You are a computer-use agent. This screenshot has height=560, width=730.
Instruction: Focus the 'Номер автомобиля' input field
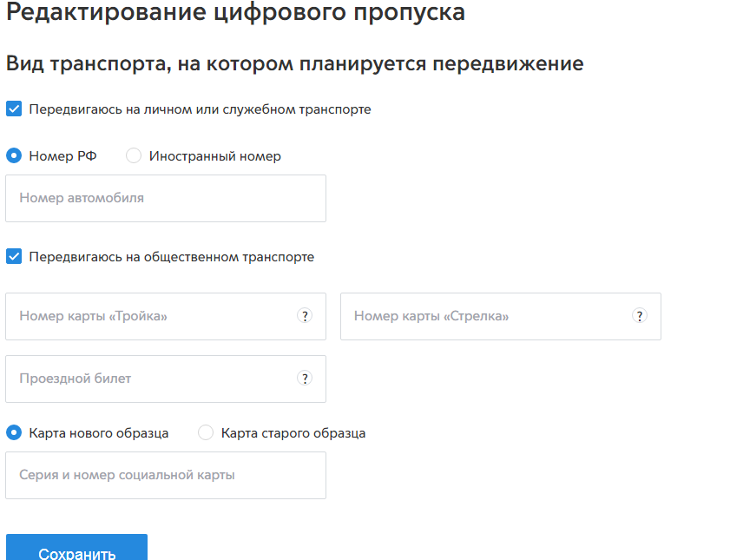[165, 198]
